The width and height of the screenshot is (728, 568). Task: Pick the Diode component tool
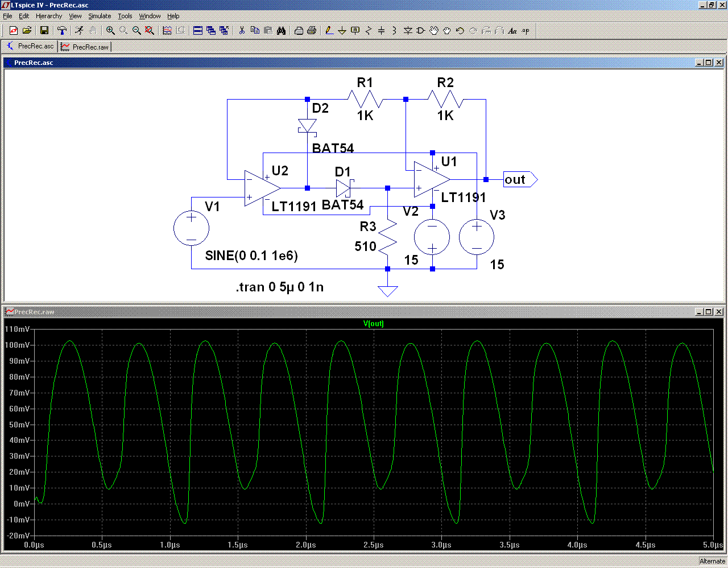[407, 31]
